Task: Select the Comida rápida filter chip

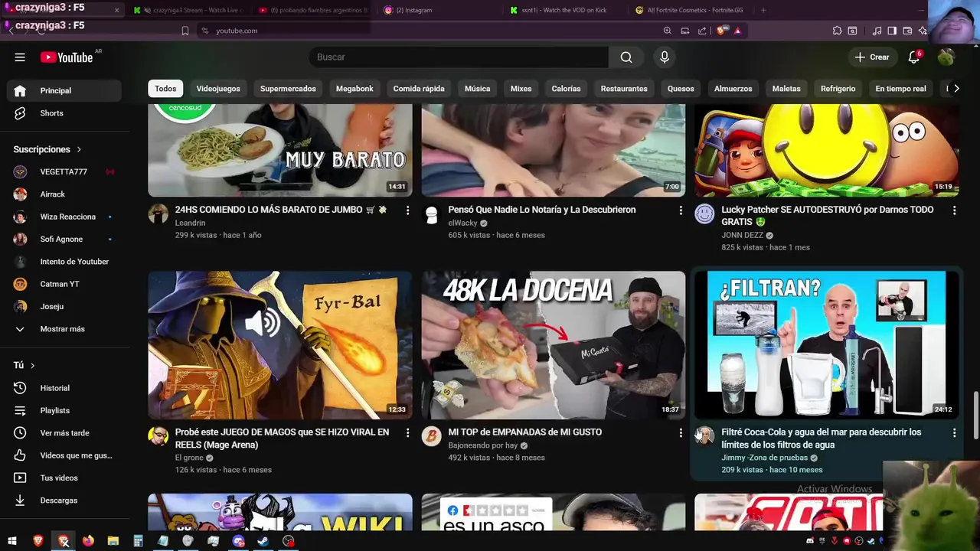Action: click(x=419, y=89)
